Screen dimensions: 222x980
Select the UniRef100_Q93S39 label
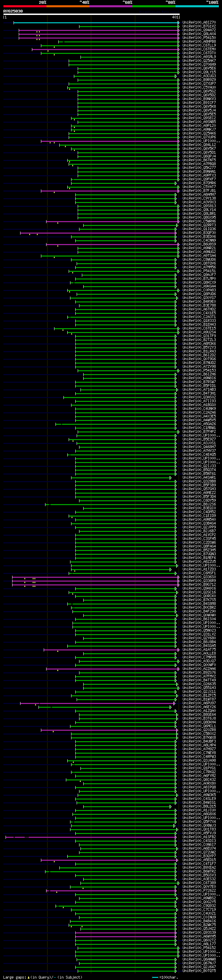coord(199,932)
